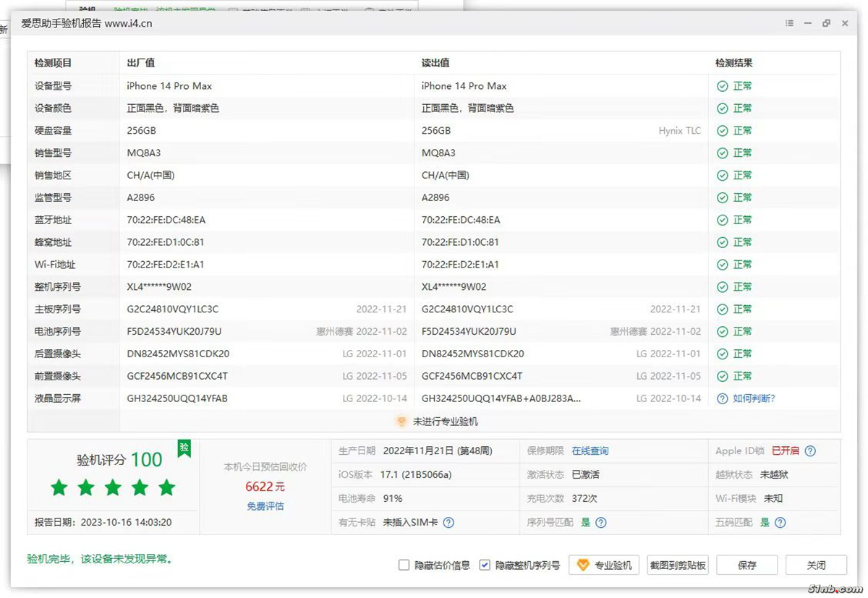
Task: Click the 检测结果 column header
Action: (x=733, y=64)
